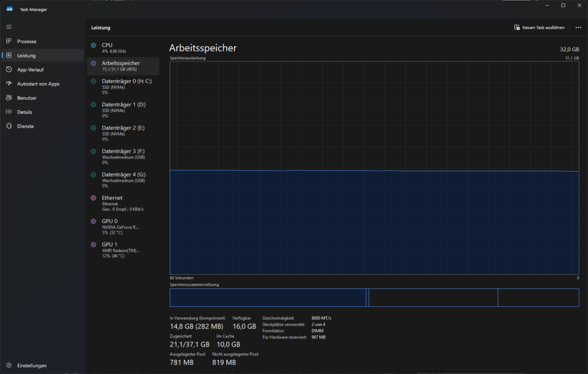588x374 pixels.
Task: Open the Dienste services icon
Action: [x=9, y=126]
